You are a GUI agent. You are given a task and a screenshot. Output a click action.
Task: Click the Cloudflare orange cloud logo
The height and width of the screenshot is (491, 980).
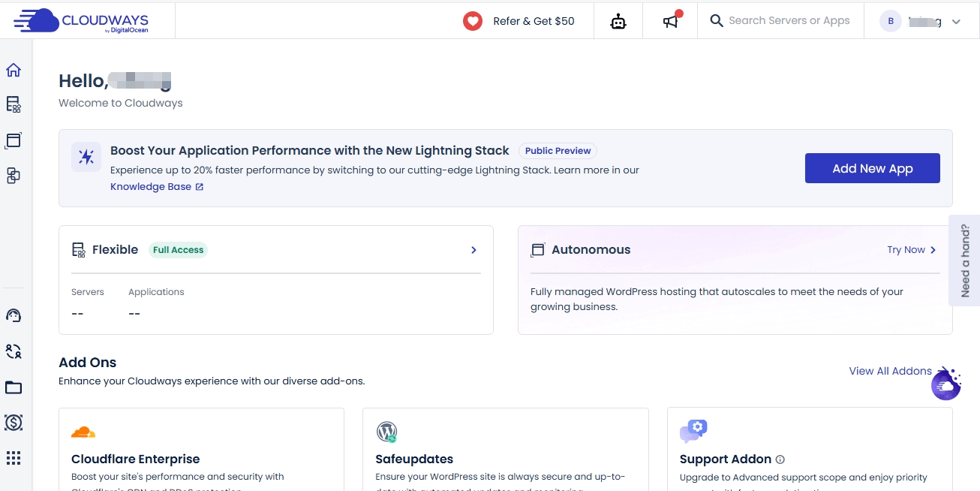(x=83, y=432)
